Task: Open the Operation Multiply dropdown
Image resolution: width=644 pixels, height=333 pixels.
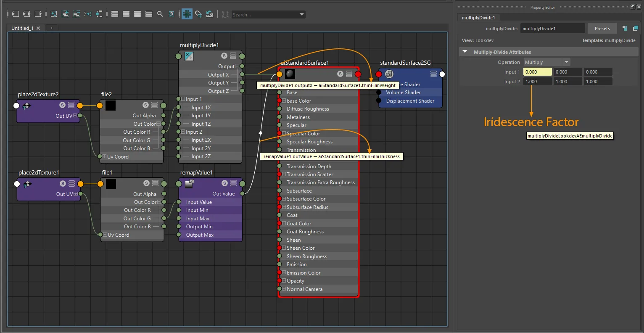Action: pos(546,62)
